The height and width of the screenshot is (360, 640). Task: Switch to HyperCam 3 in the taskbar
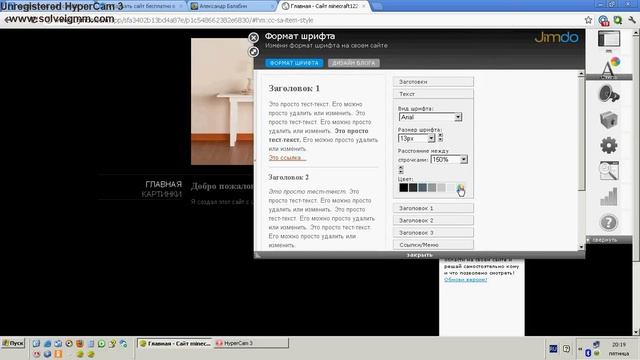pos(251,343)
